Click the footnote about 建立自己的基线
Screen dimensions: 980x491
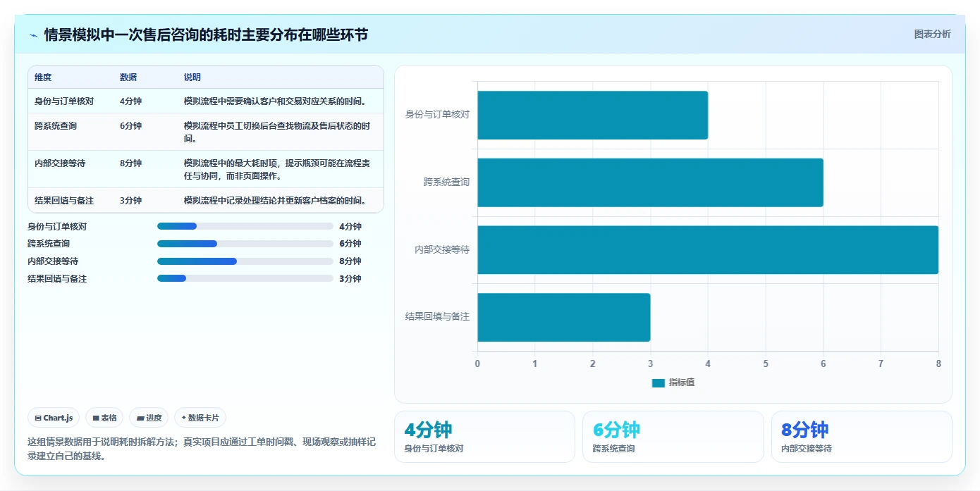click(x=202, y=449)
